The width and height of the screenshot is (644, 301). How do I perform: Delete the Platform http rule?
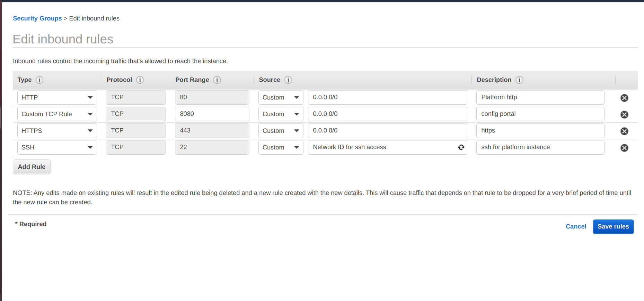pyautogui.click(x=624, y=98)
